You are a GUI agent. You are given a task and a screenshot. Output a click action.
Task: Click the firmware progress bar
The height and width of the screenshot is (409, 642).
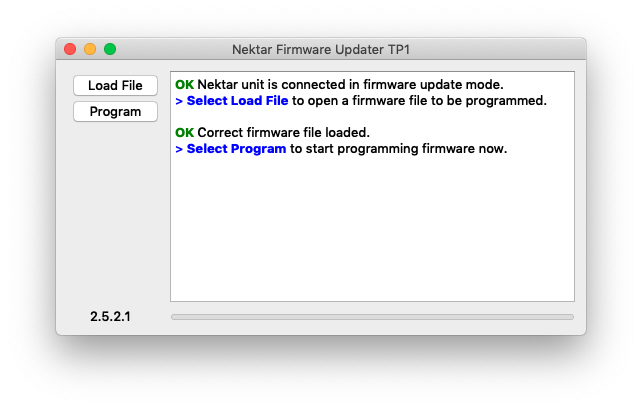point(372,317)
